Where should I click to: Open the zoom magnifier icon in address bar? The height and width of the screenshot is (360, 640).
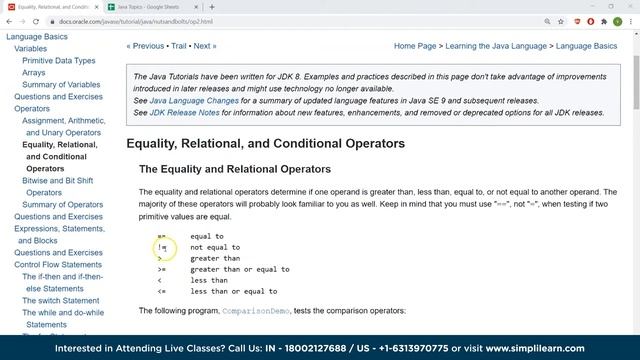[x=547, y=22]
